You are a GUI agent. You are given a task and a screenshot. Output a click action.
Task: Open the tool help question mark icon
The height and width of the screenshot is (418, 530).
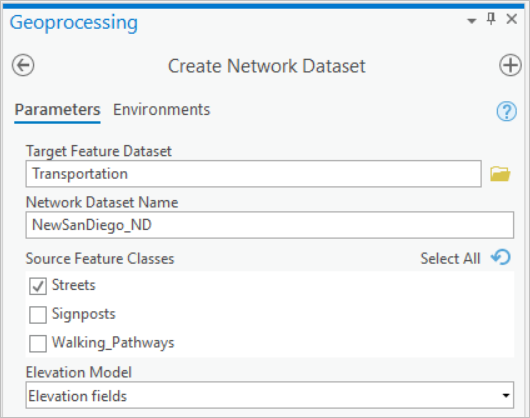(506, 111)
